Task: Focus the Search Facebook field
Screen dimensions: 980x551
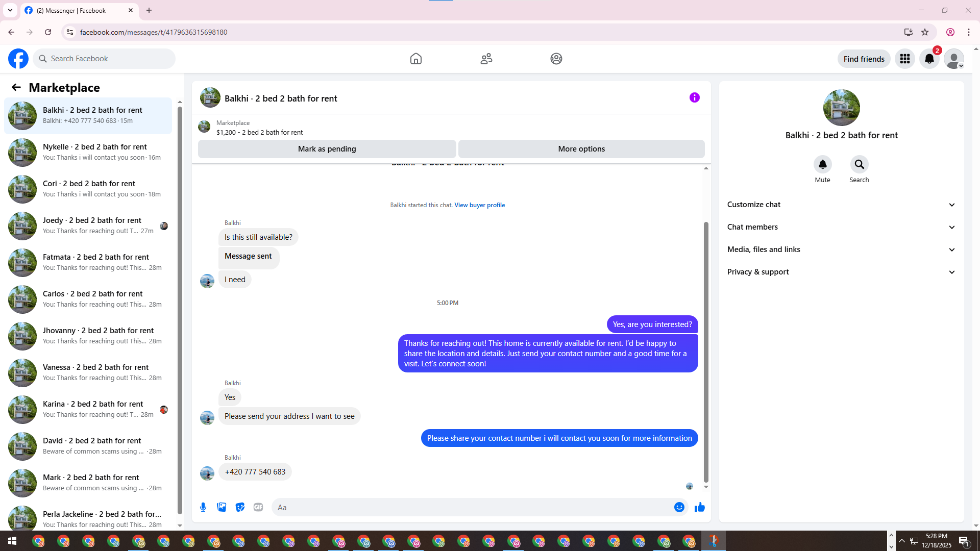Action: (x=104, y=59)
